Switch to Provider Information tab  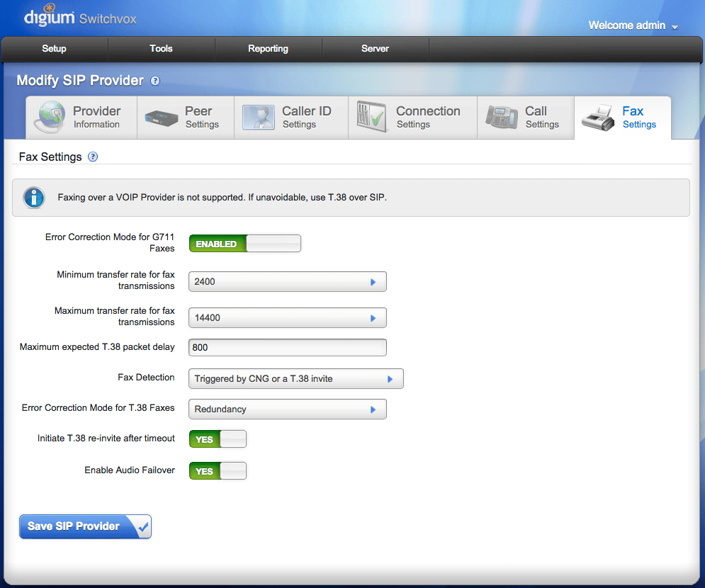pyautogui.click(x=81, y=118)
